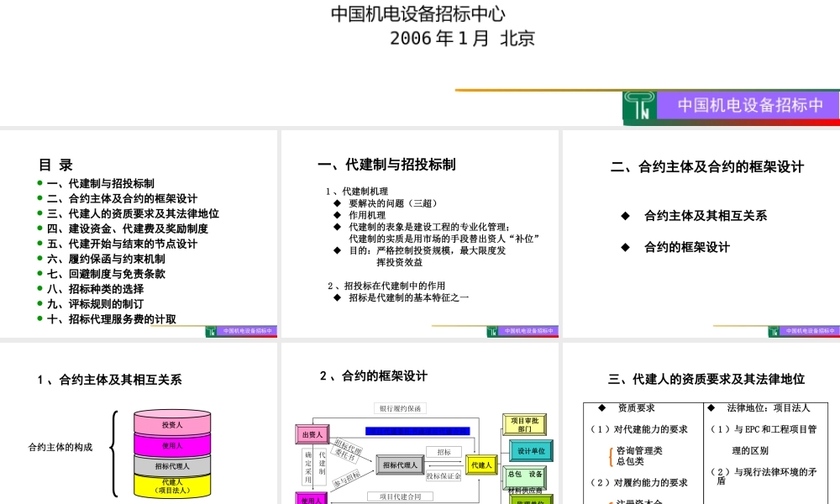The height and width of the screenshot is (504, 840).
Task: Click the blue highlighted bar in the framework diagram
Action: [417, 431]
